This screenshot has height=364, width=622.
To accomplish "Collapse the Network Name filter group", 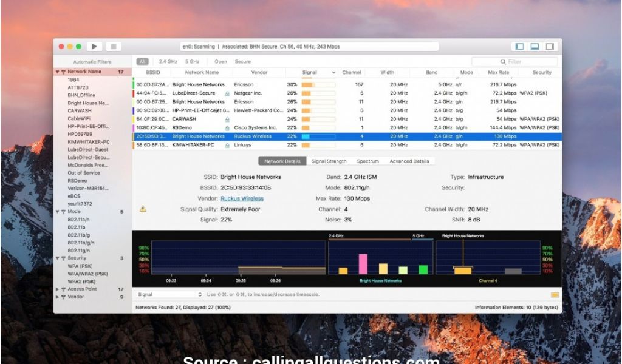I will 58,72.
